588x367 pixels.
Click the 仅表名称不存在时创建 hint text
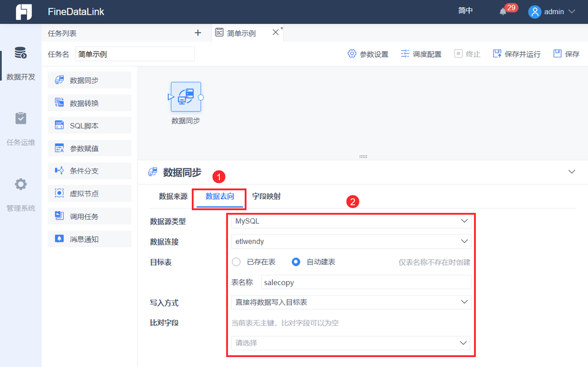pyautogui.click(x=435, y=263)
